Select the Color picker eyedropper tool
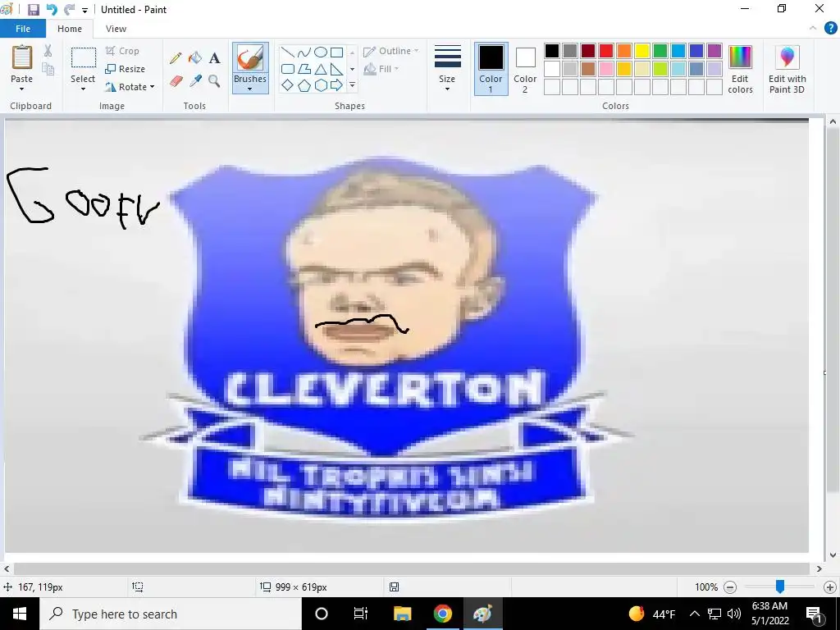The image size is (840, 630). point(195,81)
